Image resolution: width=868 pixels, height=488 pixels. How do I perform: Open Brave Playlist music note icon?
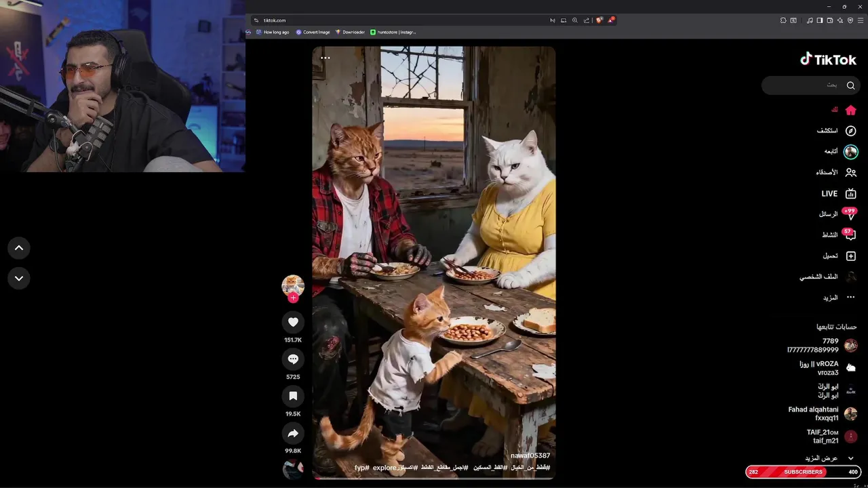click(810, 20)
